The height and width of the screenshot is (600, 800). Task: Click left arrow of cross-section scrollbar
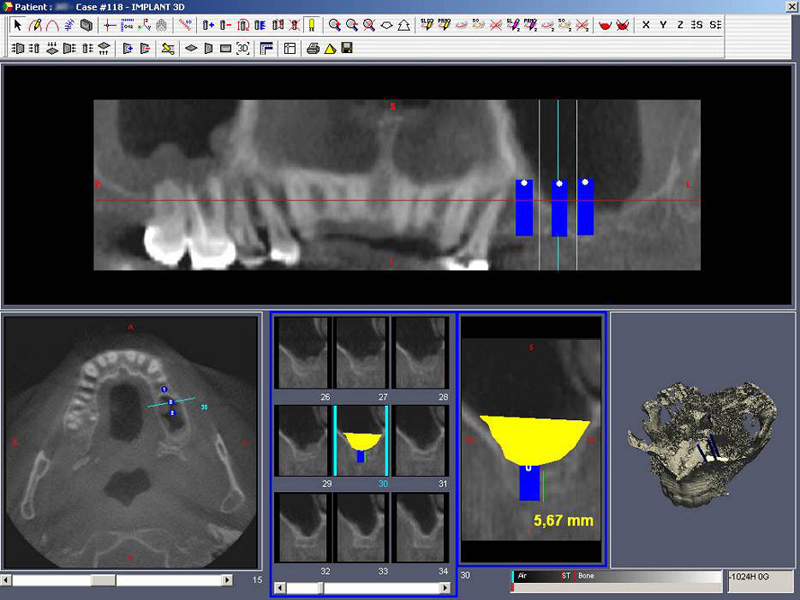click(x=279, y=588)
